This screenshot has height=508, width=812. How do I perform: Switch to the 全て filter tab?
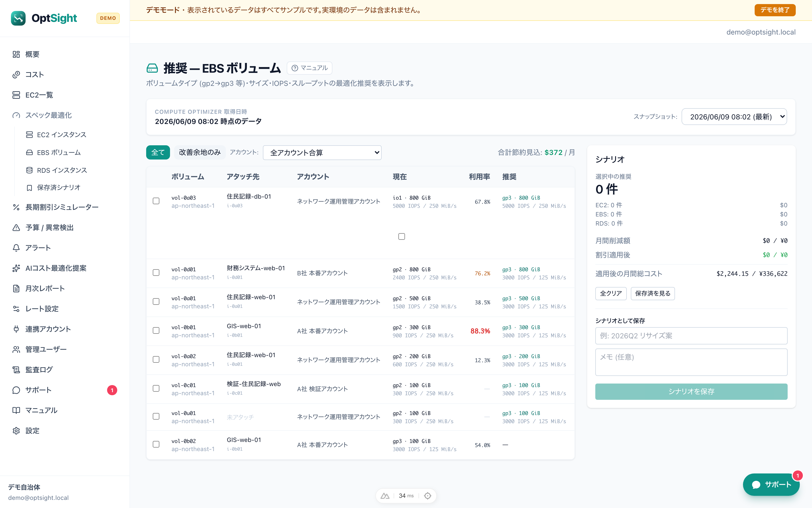point(158,153)
